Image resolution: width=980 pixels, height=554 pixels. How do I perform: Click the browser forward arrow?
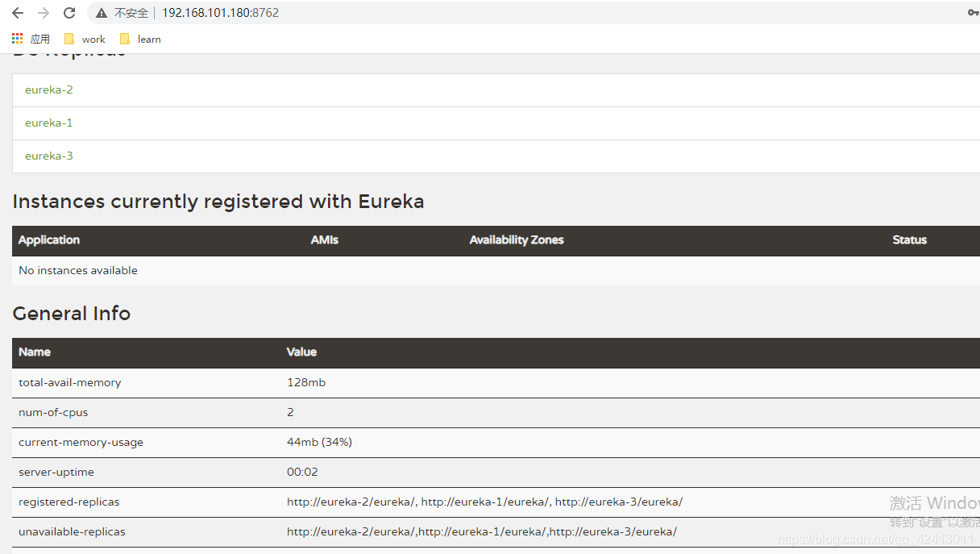point(44,13)
